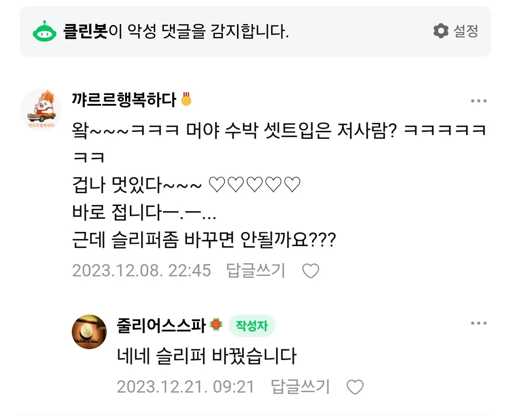Click the username 줄리어스스파
Screen dimensions: 510x420
[x=161, y=326]
